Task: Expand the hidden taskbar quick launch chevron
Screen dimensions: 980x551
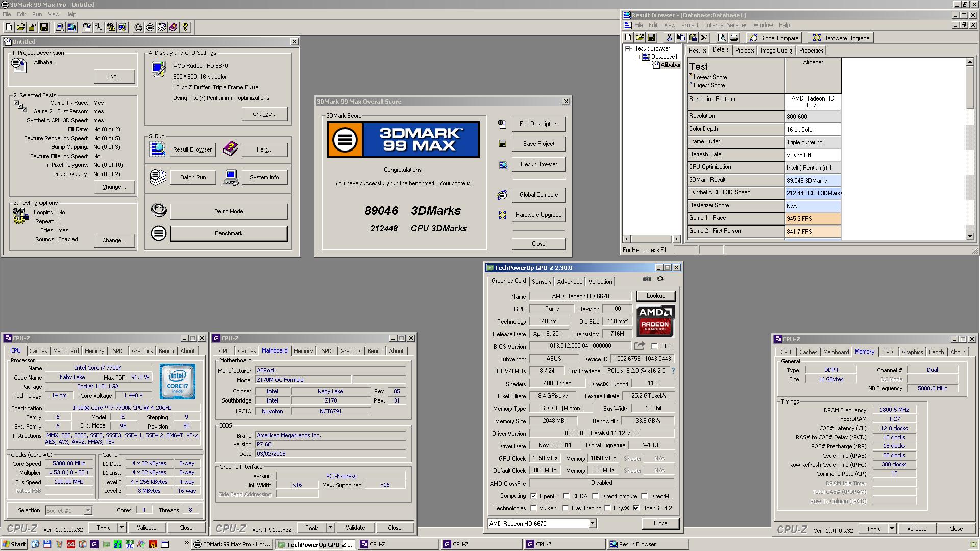Action: coord(187,543)
